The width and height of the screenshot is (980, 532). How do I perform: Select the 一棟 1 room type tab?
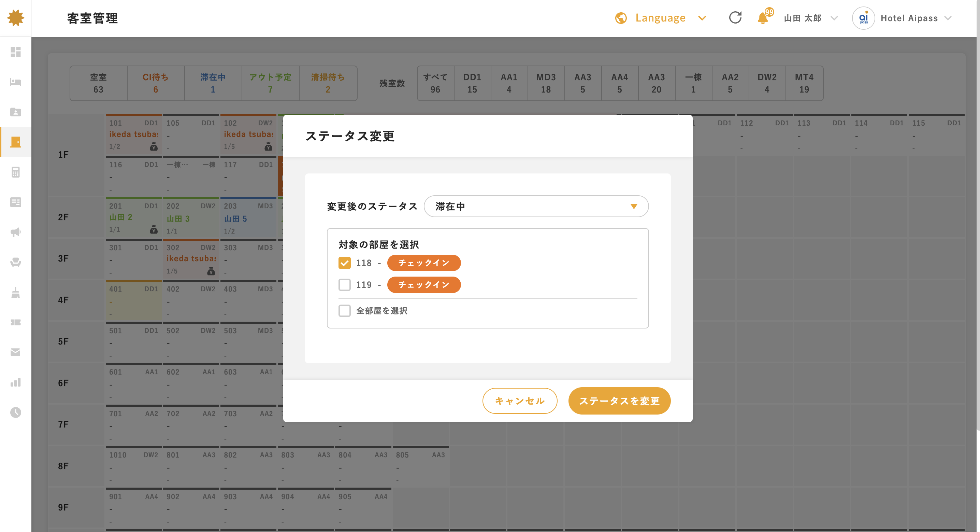693,83
